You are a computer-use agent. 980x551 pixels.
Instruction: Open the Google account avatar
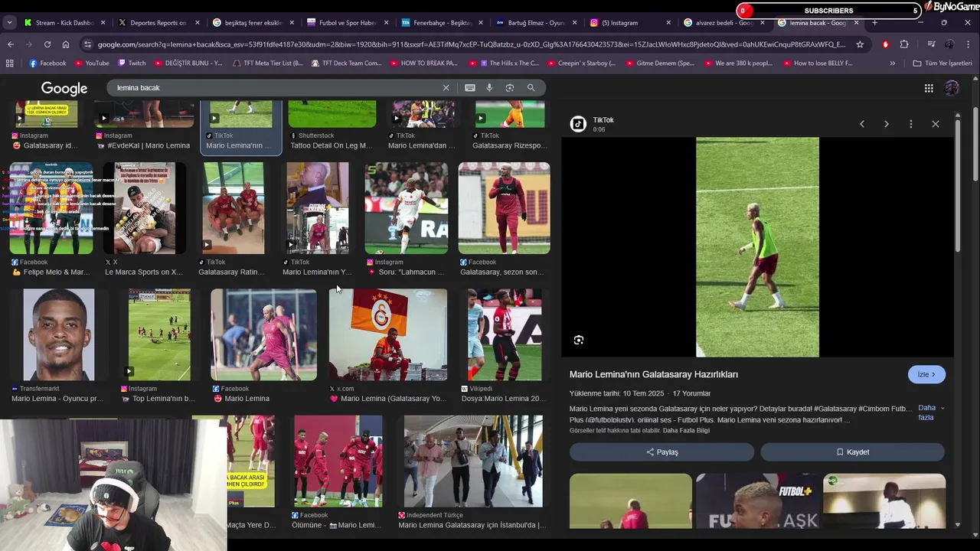pyautogui.click(x=952, y=88)
